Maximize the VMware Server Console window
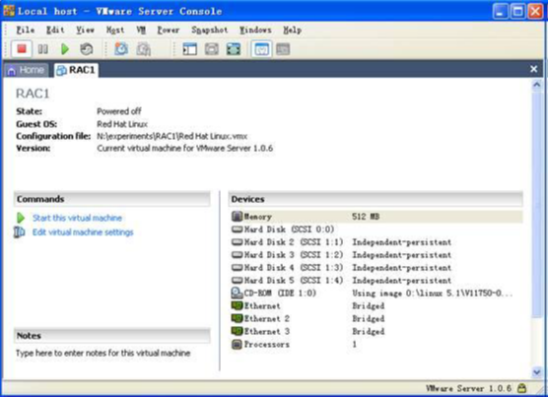Viewport: 548px width, 397px height. click(518, 12)
